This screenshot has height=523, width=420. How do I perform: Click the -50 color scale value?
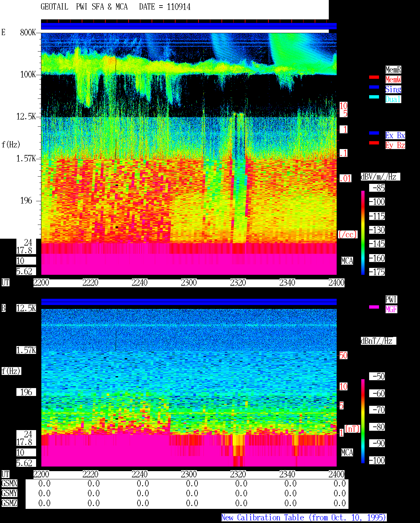pos(377,376)
